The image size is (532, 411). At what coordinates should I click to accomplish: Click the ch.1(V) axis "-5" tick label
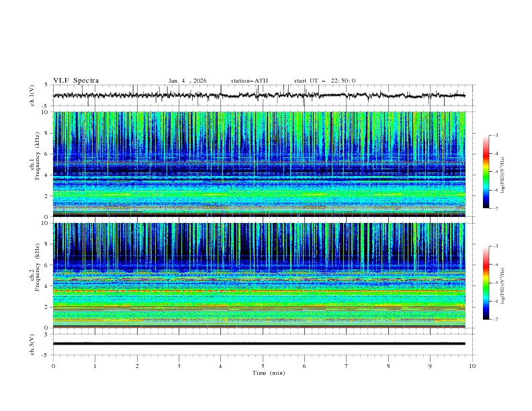[x=46, y=106]
